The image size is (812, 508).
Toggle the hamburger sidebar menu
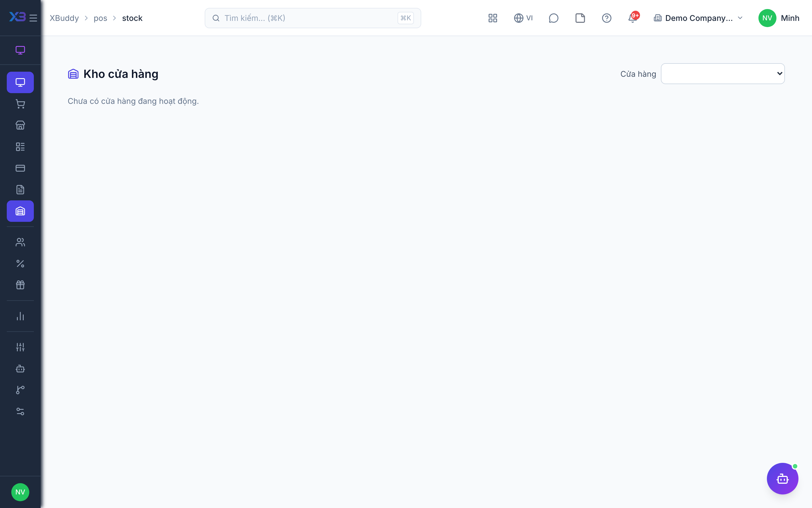click(33, 18)
